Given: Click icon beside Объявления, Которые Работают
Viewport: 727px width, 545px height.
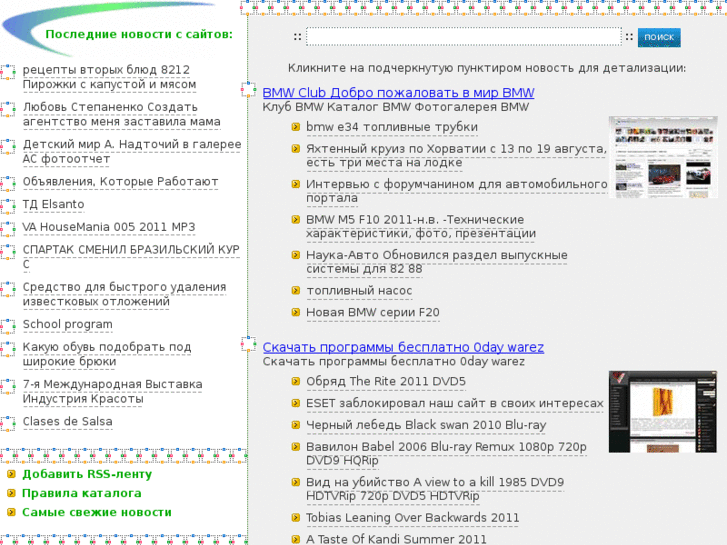Looking at the screenshot, I should pyautogui.click(x=8, y=184).
